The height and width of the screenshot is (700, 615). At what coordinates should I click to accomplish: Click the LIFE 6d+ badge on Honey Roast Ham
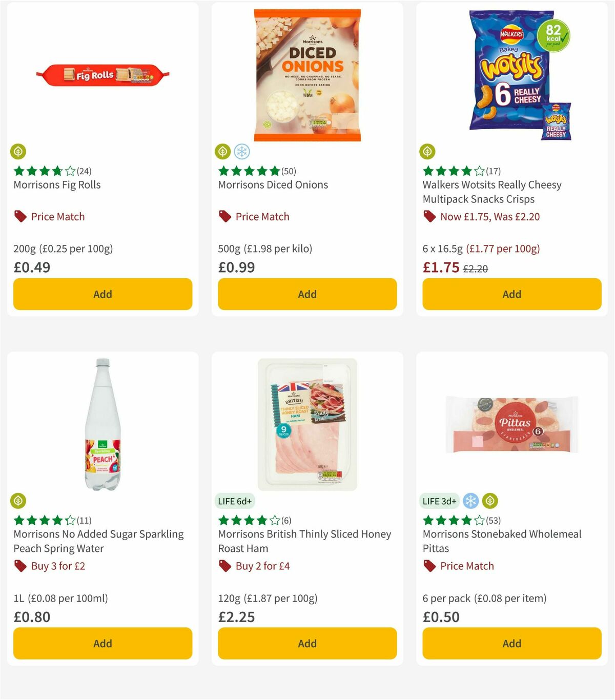click(235, 501)
